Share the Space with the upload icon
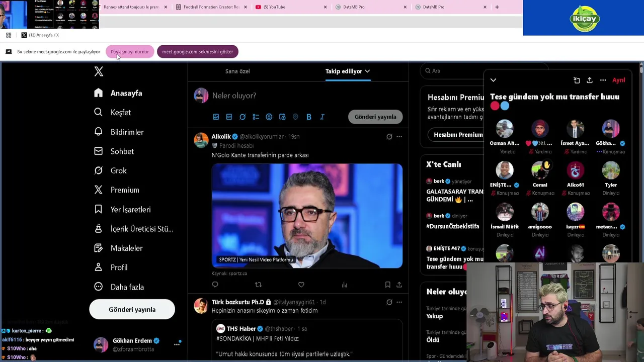 coord(590,80)
